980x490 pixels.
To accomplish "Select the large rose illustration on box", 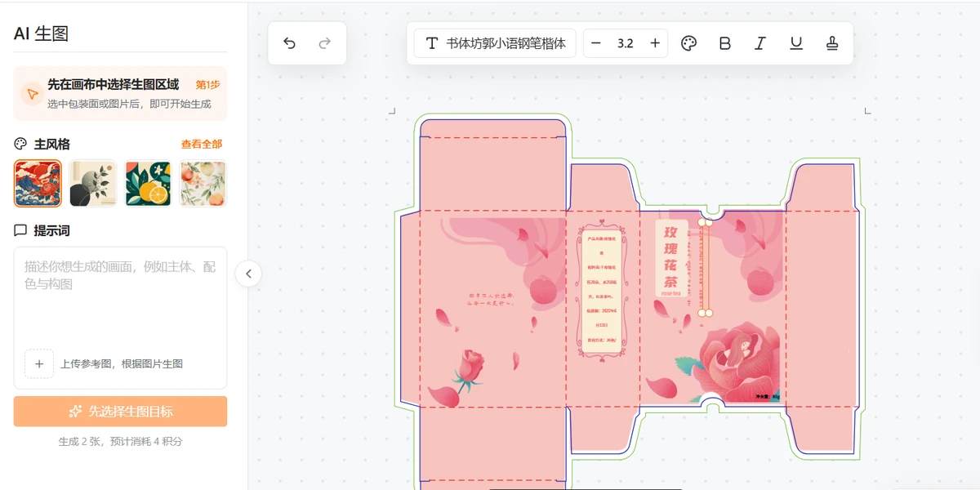I will click(x=737, y=361).
